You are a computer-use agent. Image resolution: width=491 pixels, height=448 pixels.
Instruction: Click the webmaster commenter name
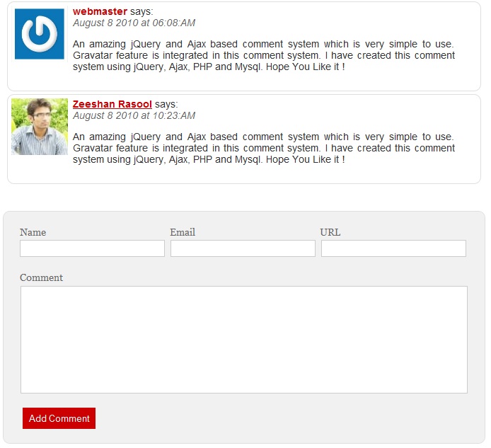click(100, 11)
